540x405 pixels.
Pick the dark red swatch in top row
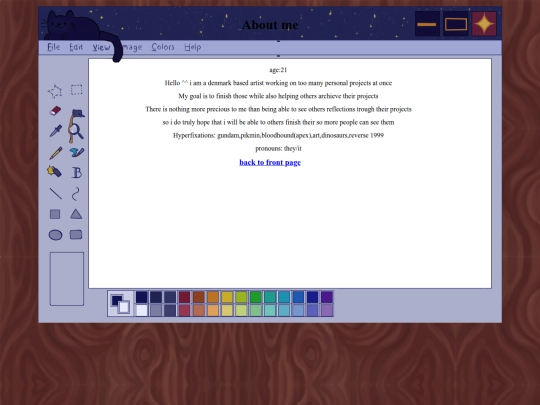coord(184,297)
